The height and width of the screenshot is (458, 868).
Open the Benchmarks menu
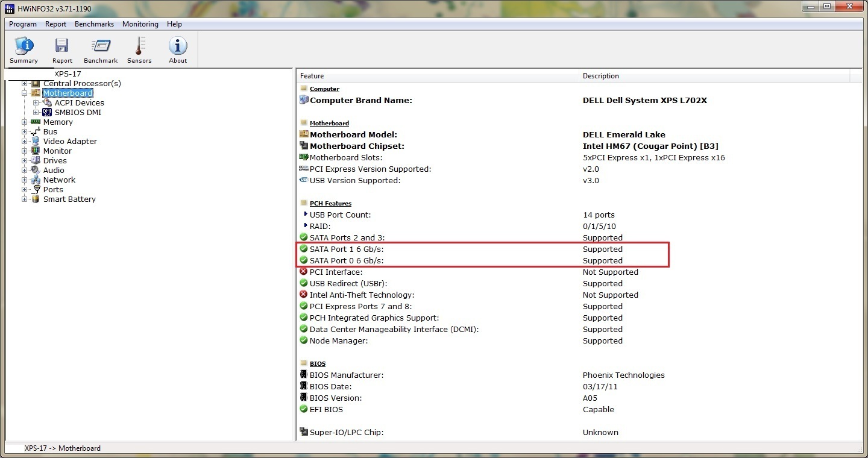pyautogui.click(x=94, y=24)
